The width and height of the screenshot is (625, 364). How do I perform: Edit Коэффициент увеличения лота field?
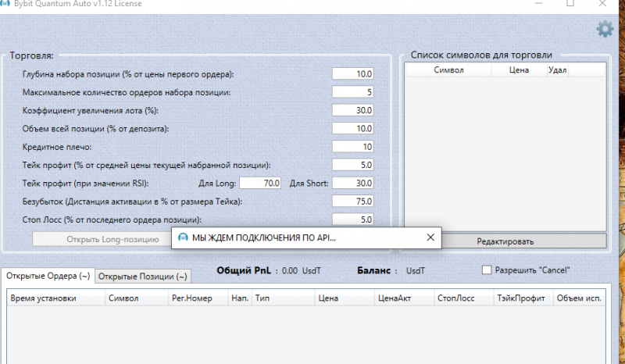tap(353, 110)
